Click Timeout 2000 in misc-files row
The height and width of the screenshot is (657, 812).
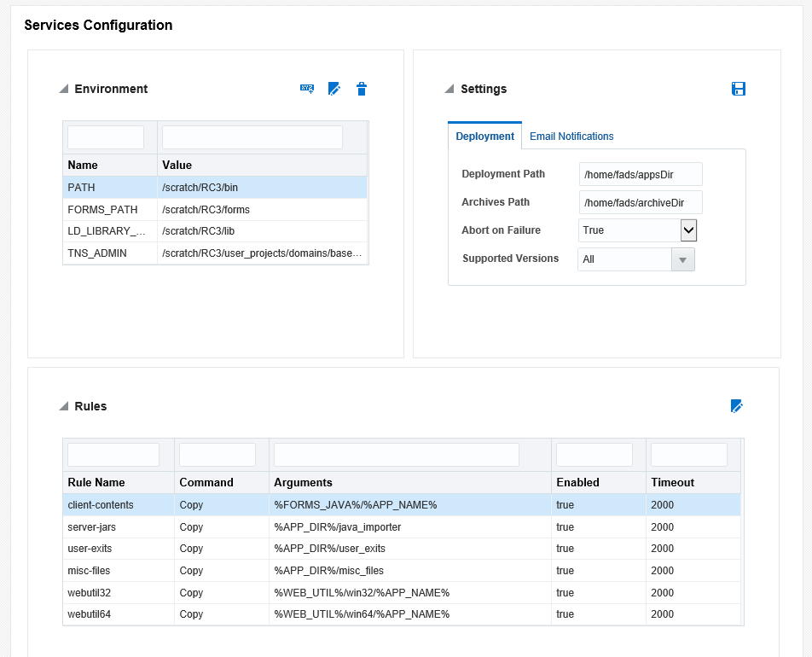click(x=663, y=571)
